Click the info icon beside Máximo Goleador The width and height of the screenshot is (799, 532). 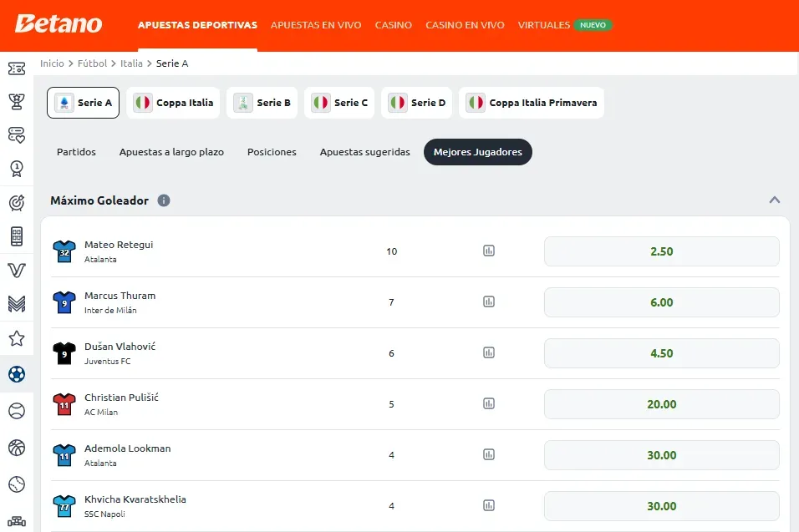164,200
